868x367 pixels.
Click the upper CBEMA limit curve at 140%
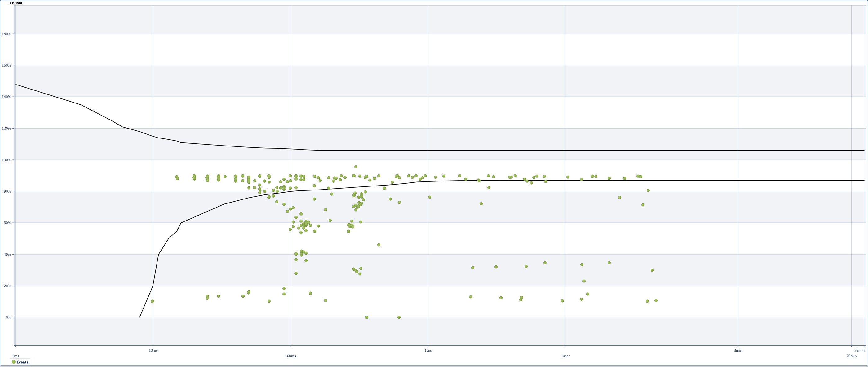(x=55, y=97)
